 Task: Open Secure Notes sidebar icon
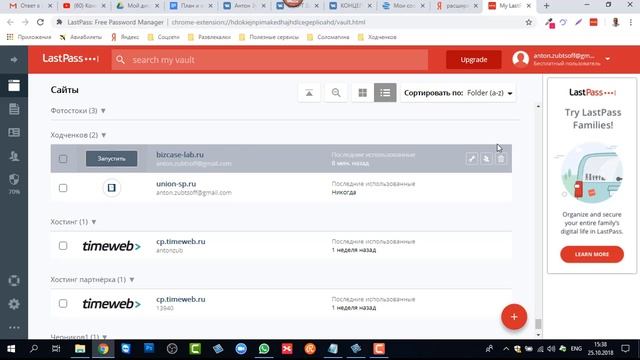14,109
